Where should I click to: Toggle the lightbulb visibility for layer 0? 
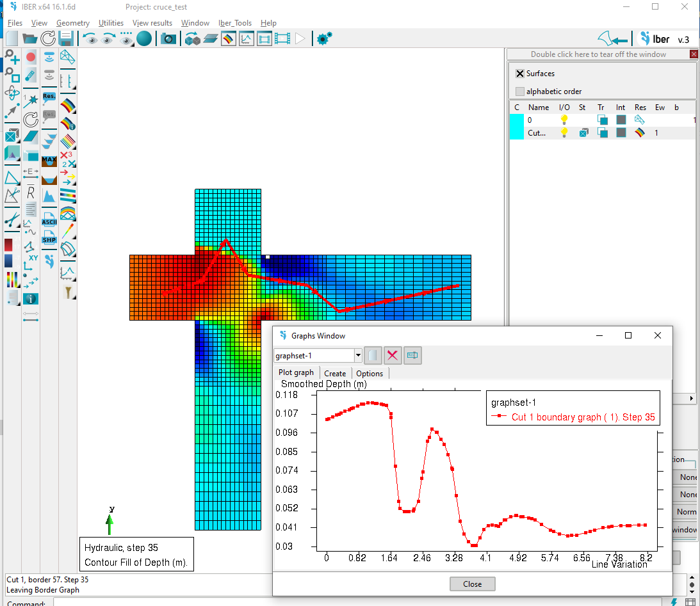[564, 120]
